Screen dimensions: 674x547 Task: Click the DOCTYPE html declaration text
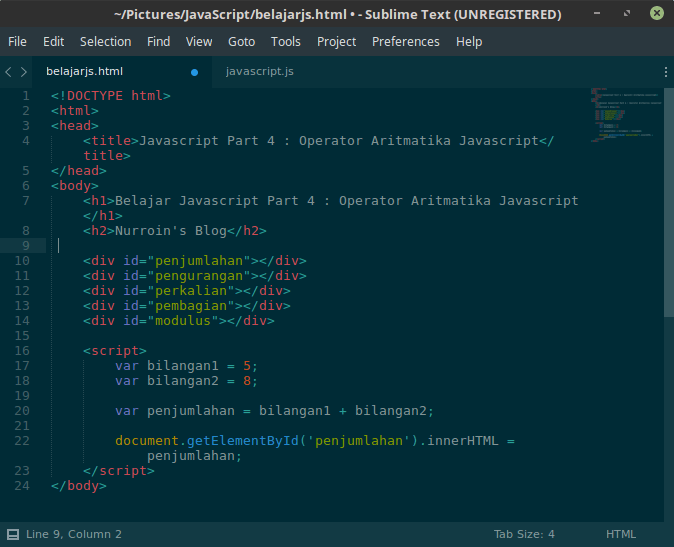pyautogui.click(x=111, y=95)
